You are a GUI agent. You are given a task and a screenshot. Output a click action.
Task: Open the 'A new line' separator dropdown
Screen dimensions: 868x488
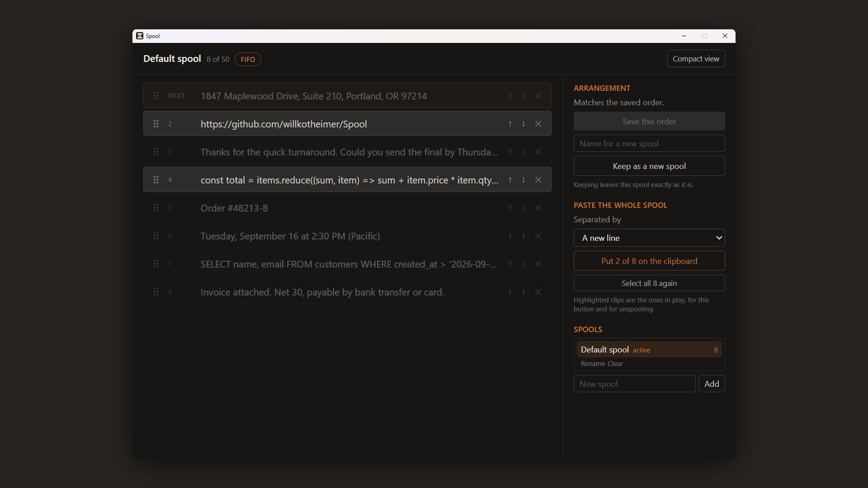pos(649,238)
